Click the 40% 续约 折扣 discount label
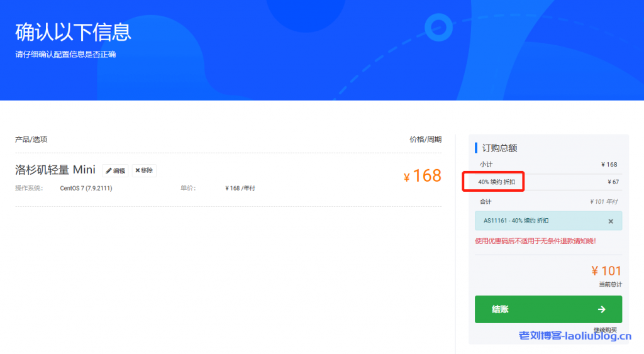Viewport: 644px width, 354px height. point(496,182)
